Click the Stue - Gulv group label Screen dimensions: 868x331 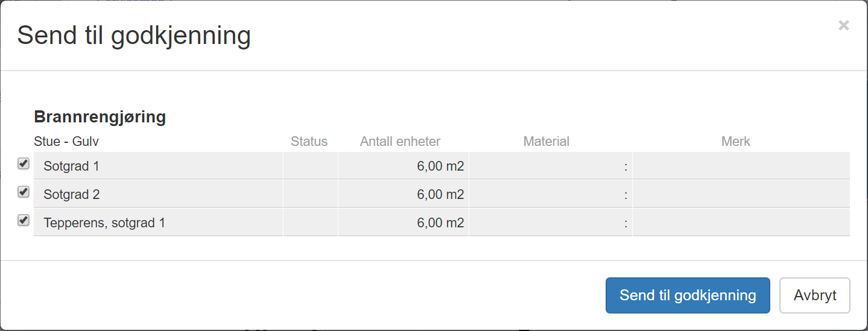(66, 142)
